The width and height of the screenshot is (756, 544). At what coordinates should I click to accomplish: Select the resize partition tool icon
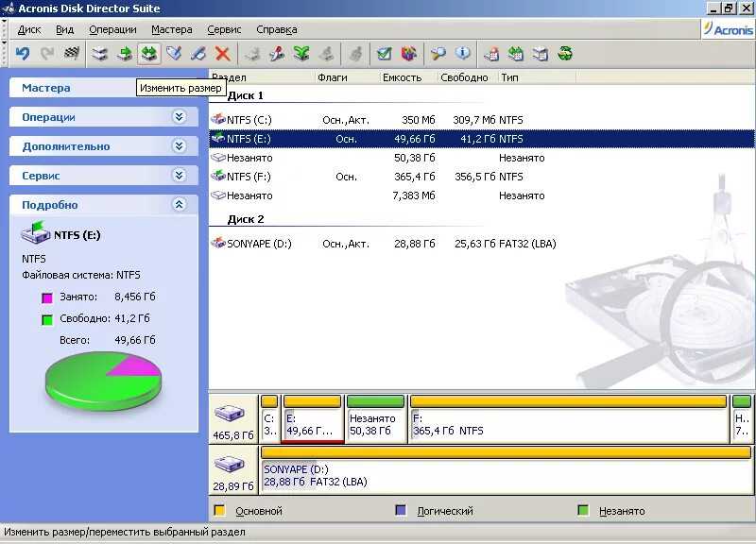(147, 54)
